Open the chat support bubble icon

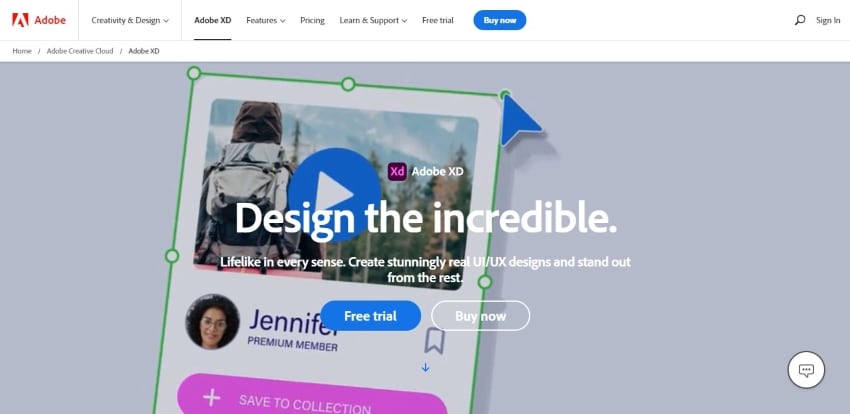click(x=806, y=370)
